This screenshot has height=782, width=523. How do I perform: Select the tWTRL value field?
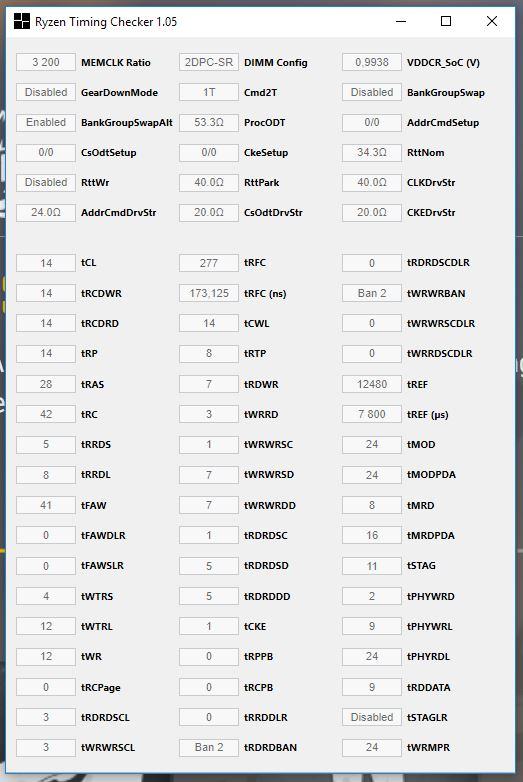[46, 626]
